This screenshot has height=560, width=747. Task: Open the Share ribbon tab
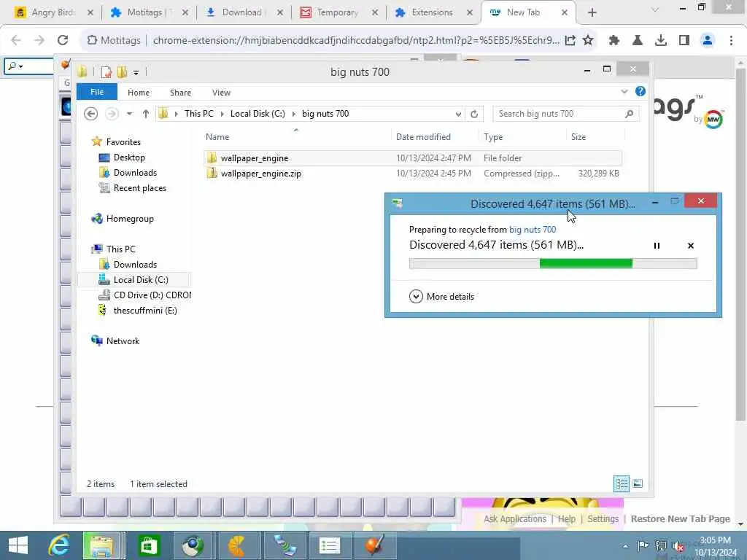(180, 93)
